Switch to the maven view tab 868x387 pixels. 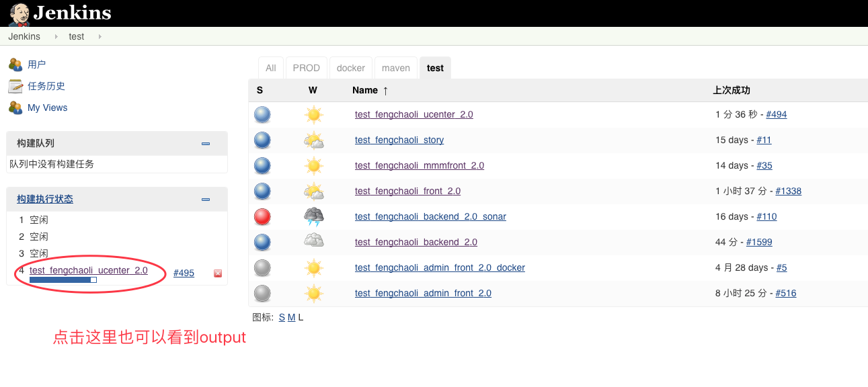(x=396, y=68)
